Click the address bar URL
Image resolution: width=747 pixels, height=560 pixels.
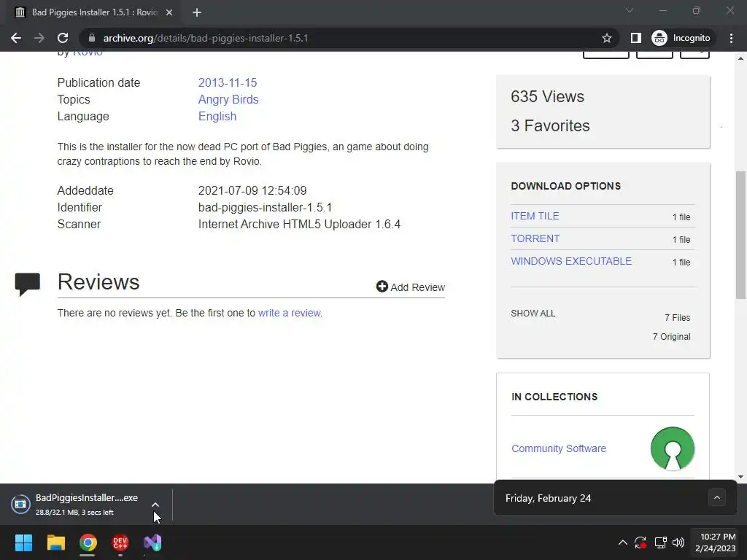[206, 38]
